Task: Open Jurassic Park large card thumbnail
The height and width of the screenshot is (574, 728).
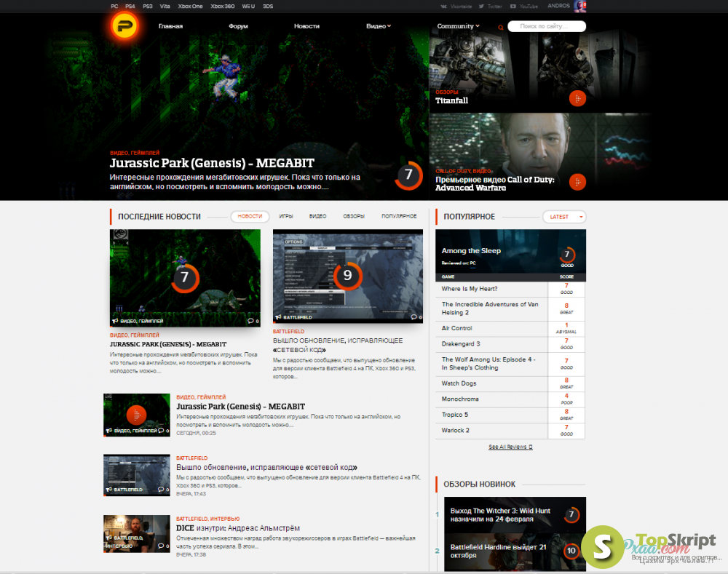Action: click(185, 278)
